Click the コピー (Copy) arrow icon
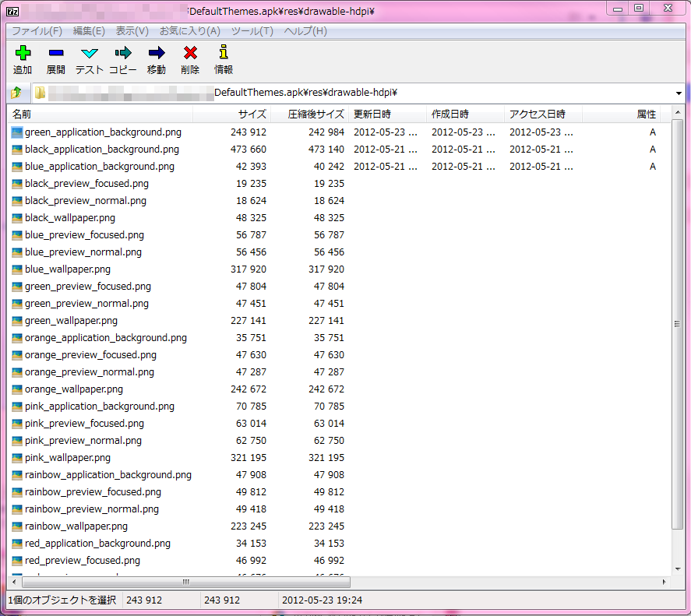Screen dimensions: 691x616 [x=123, y=53]
